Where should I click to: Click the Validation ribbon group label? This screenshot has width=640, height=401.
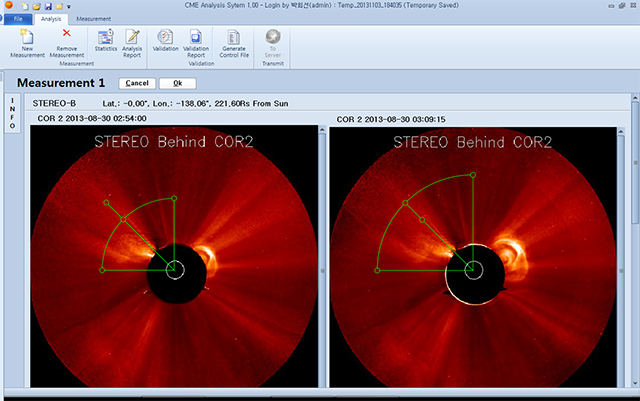pos(201,64)
